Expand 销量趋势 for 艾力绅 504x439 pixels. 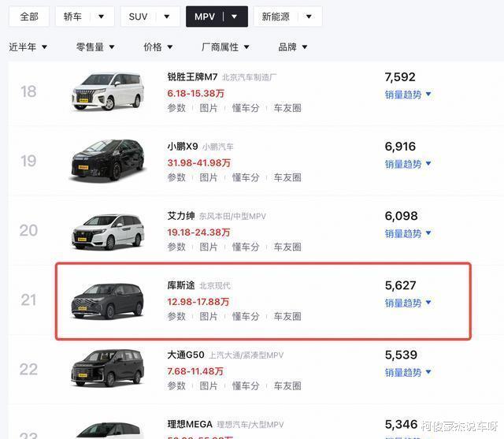coord(408,233)
